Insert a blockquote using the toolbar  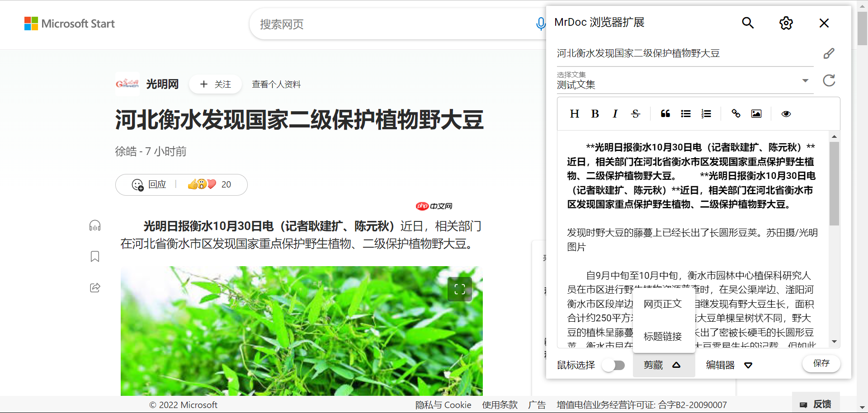(665, 113)
